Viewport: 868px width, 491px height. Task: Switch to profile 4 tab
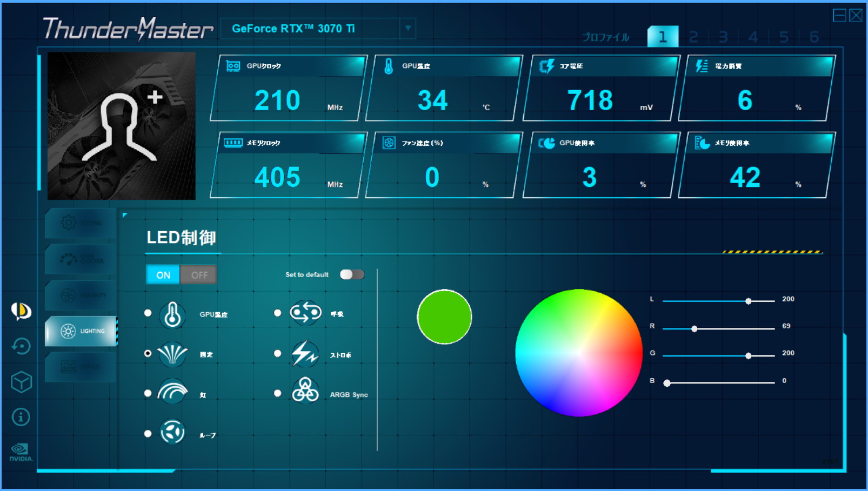pos(753,37)
